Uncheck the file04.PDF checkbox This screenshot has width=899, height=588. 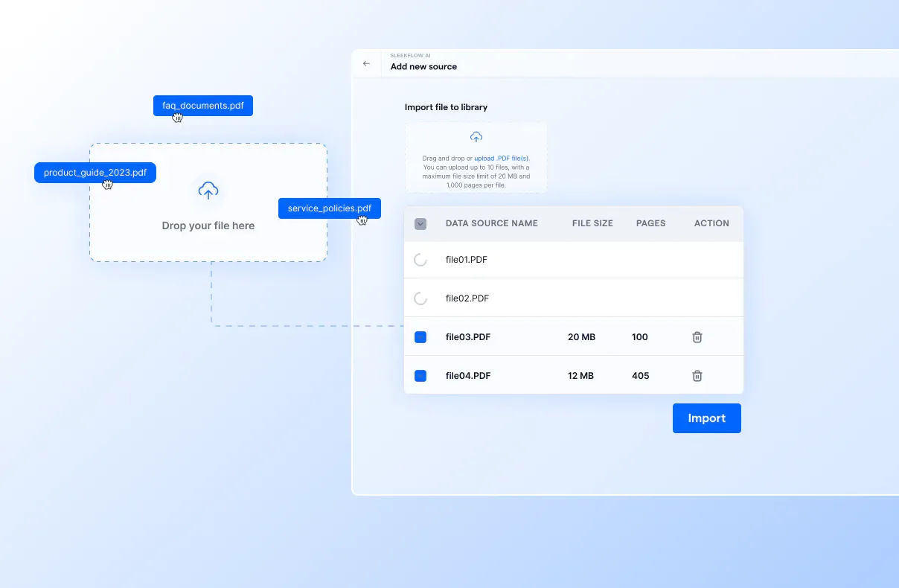click(420, 375)
